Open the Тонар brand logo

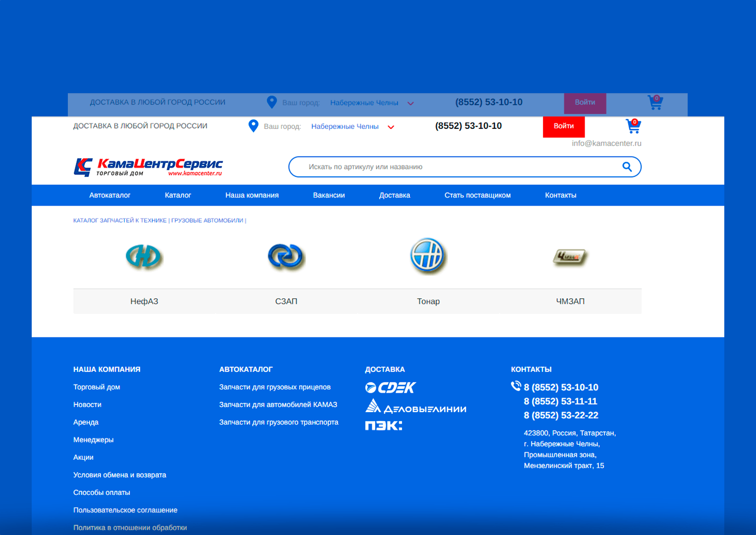[428, 256]
